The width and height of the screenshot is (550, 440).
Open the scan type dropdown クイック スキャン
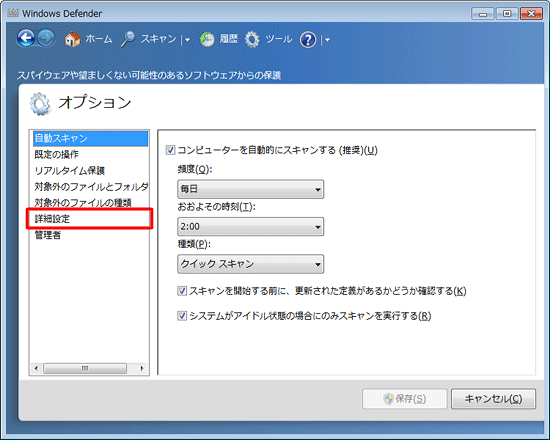[x=250, y=264]
